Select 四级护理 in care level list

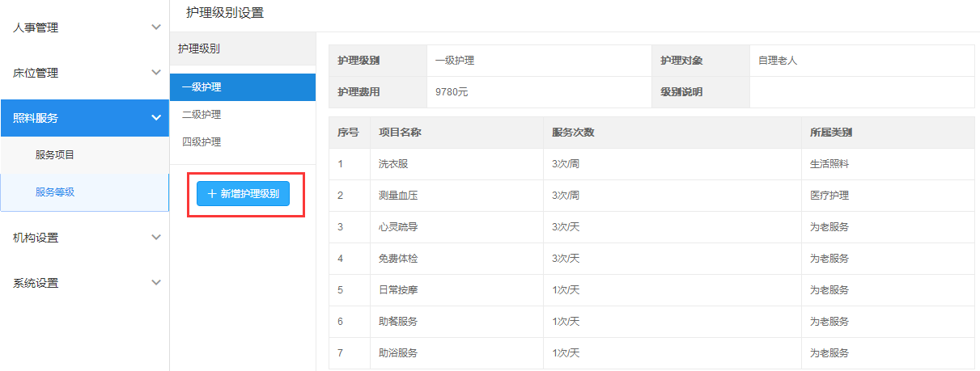tap(202, 142)
